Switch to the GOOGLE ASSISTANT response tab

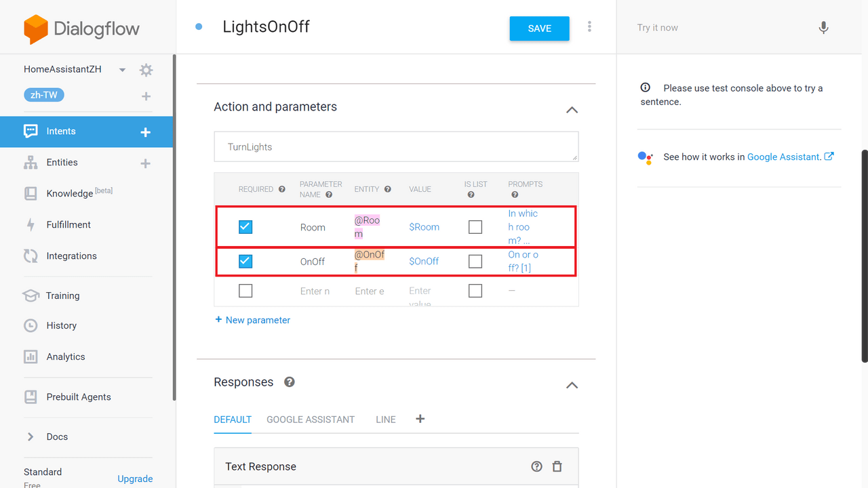[311, 420]
